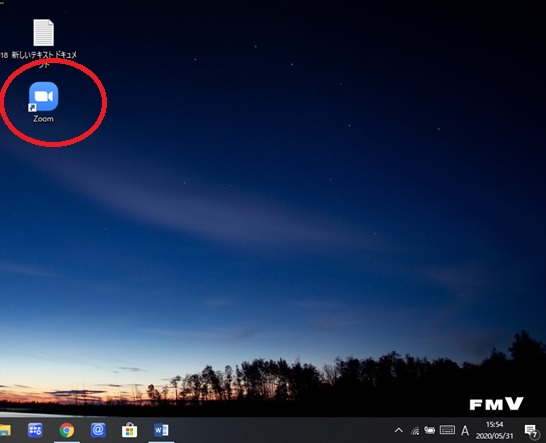The image size is (546, 443).
Task: Open Google Chrome from the taskbar
Action: click(67, 430)
